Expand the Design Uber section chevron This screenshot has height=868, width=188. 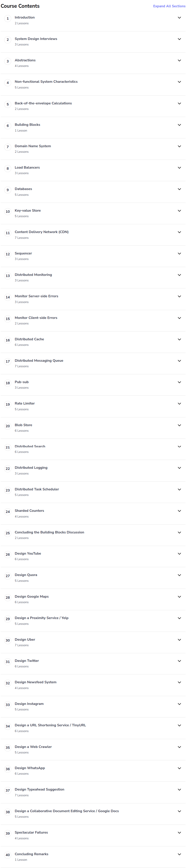[x=179, y=640]
